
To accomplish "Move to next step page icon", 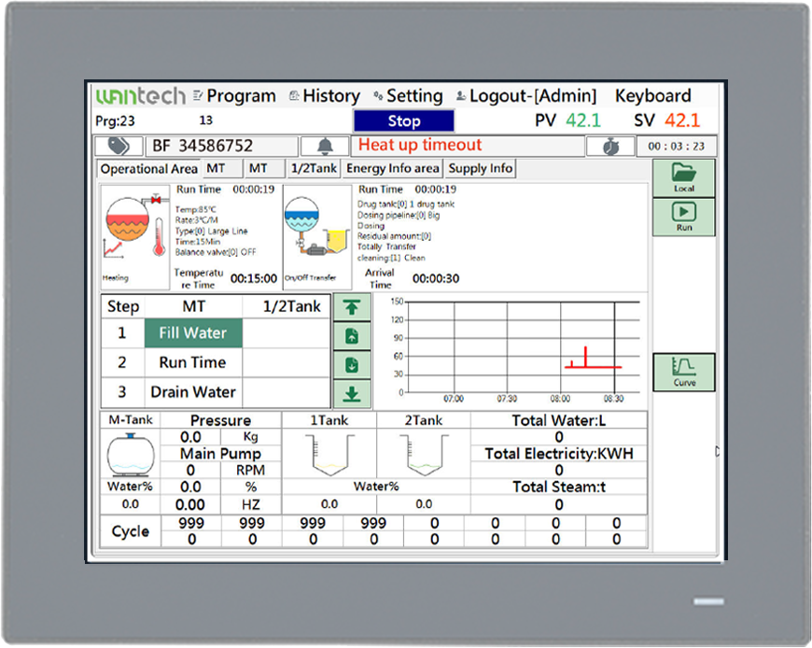I will [x=352, y=365].
